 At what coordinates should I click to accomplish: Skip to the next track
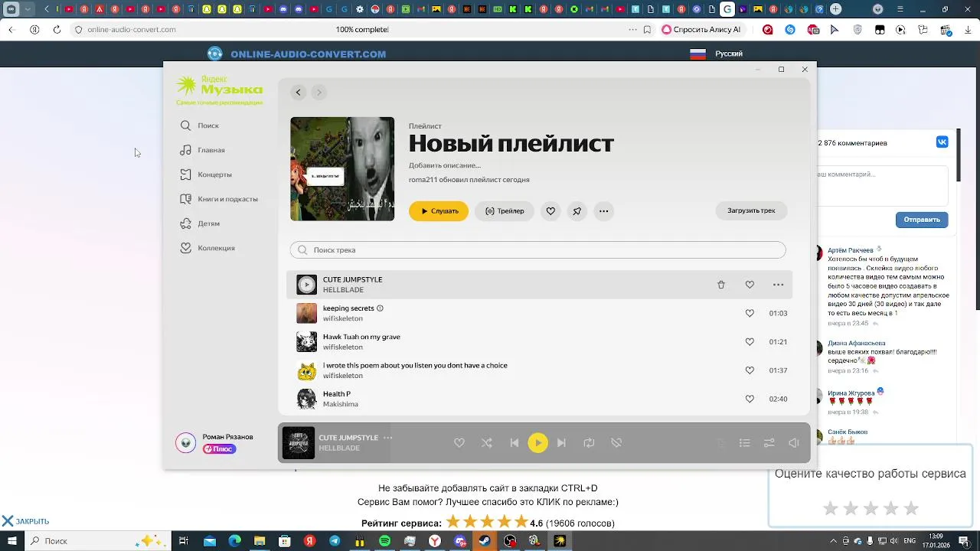561,443
